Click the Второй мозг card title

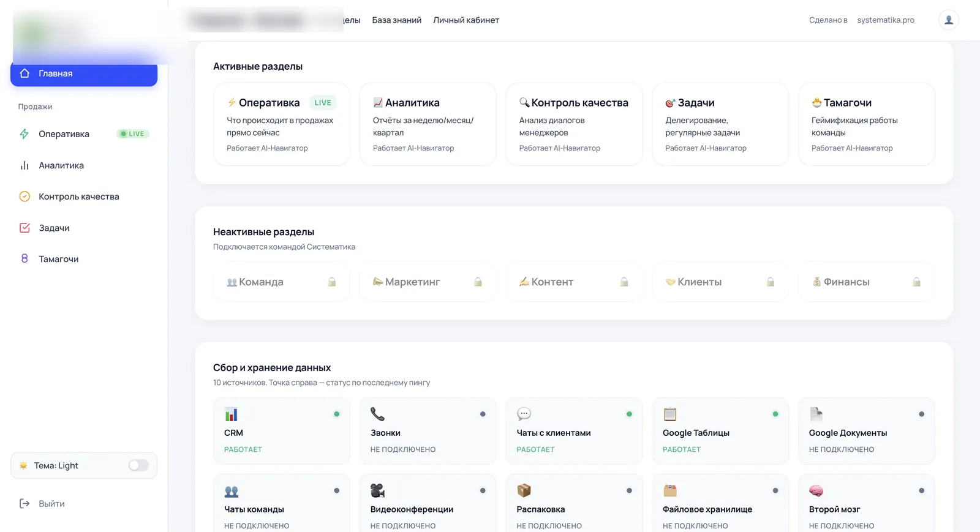pyautogui.click(x=834, y=509)
